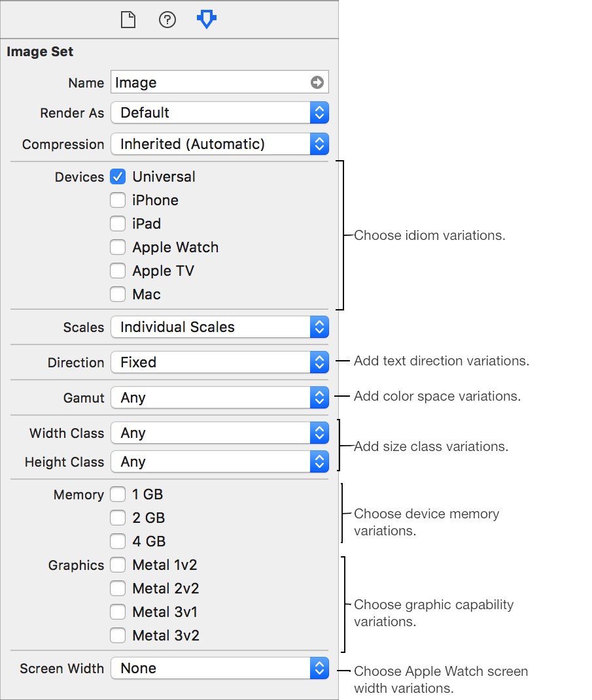Click the arrow icon in the Name field
The height and width of the screenshot is (700, 592).
pyautogui.click(x=317, y=82)
